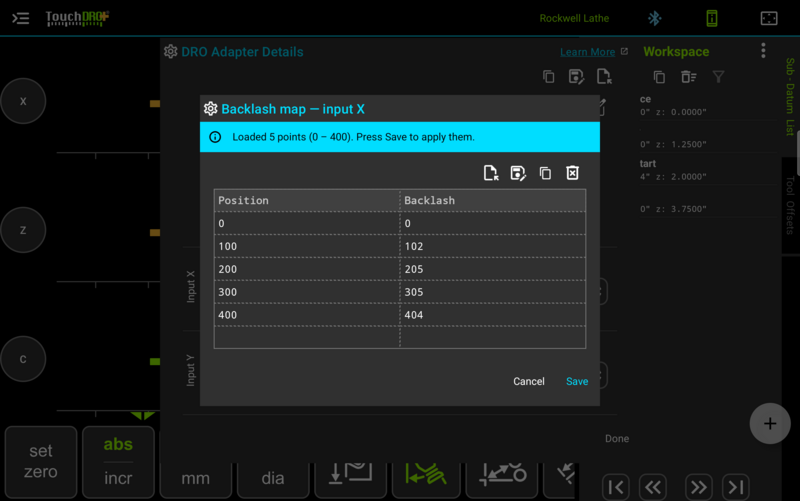The image size is (800, 501).
Task: Copy adapter details icon in background panel
Action: pyautogui.click(x=548, y=77)
